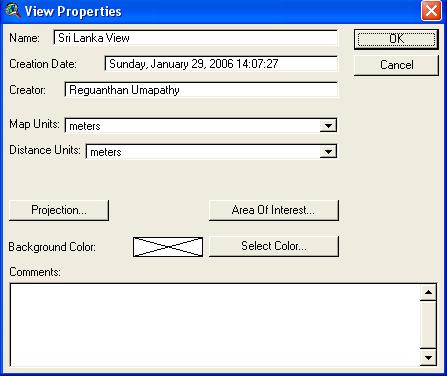Click the Name field containing Sri Lanka View
The height and width of the screenshot is (376, 447).
click(x=195, y=38)
